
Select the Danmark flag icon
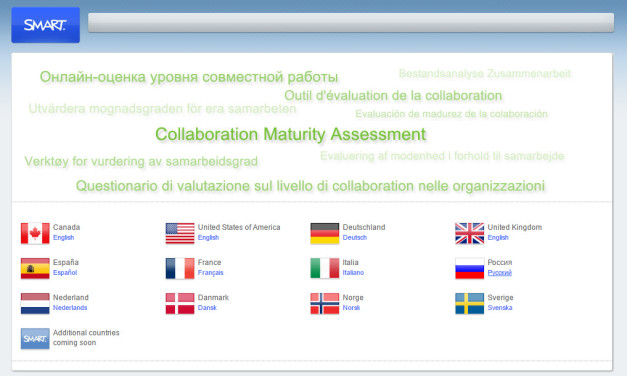click(180, 304)
